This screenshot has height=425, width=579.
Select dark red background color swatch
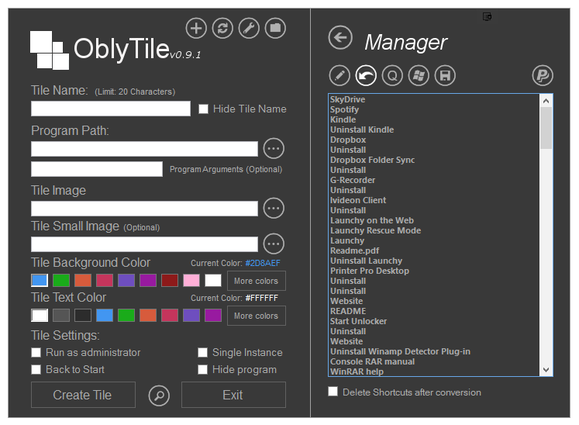tap(170, 281)
